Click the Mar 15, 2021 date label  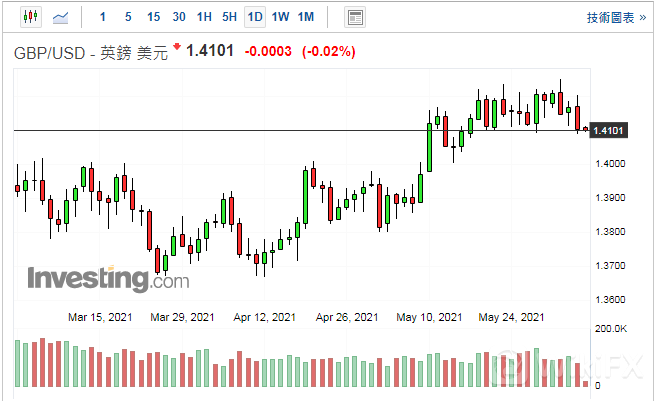tap(99, 317)
